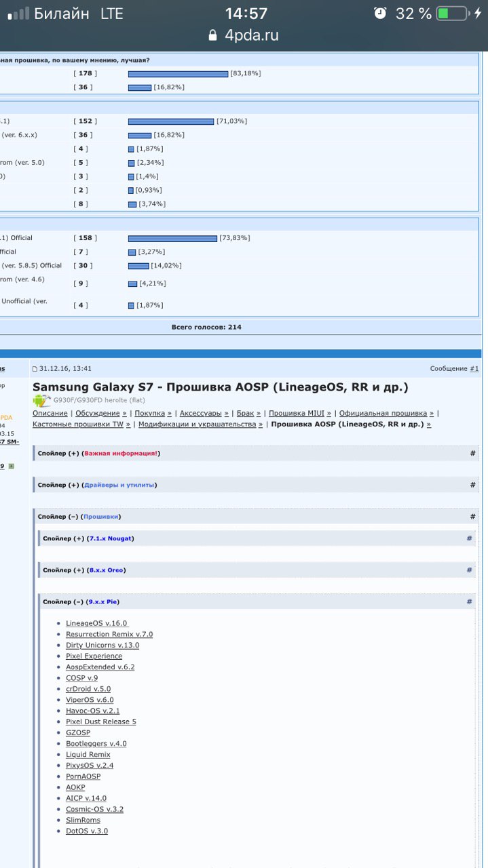Click anchor # of Прошивки spoiler
488x868 pixels.
(472, 517)
